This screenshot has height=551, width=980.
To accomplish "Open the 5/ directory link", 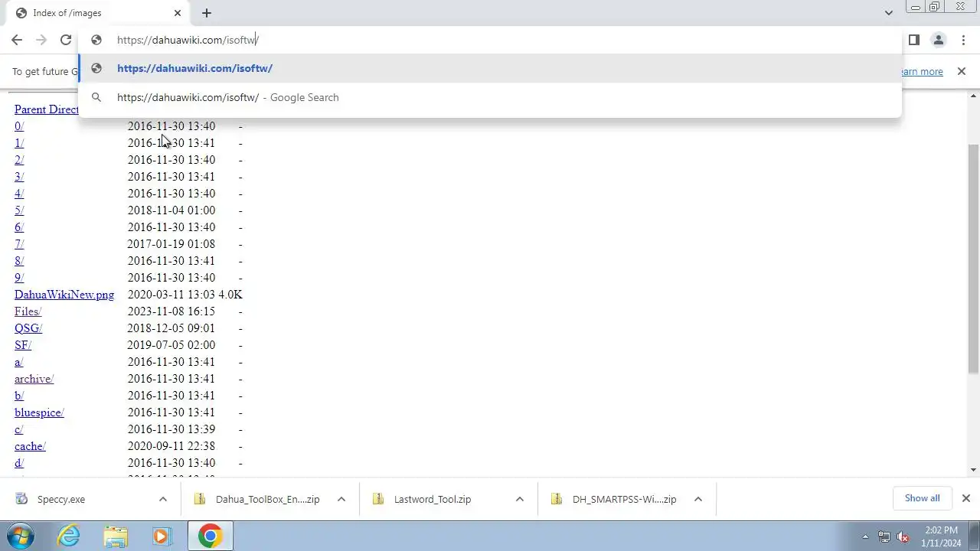I will (19, 210).
